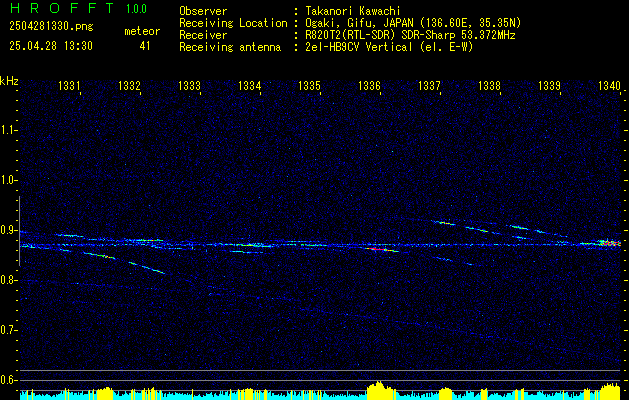Click the 1336 time marker
Screen dimensions: 629x400
[369, 85]
